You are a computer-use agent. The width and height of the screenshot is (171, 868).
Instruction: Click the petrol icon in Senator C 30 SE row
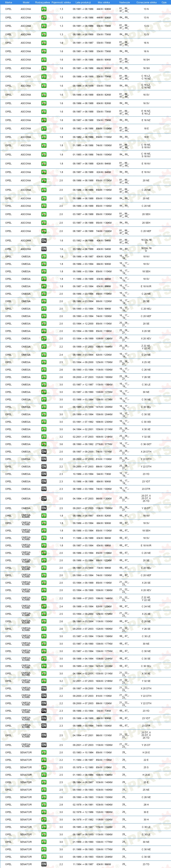[44, 857]
